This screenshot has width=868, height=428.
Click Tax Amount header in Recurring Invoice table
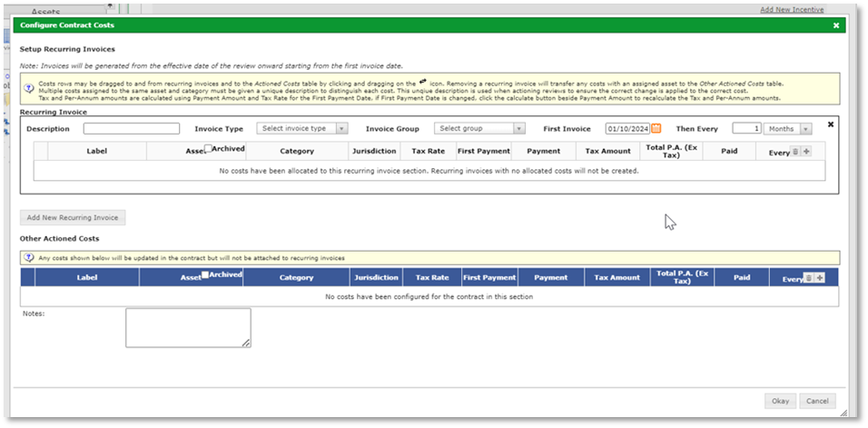click(x=607, y=151)
